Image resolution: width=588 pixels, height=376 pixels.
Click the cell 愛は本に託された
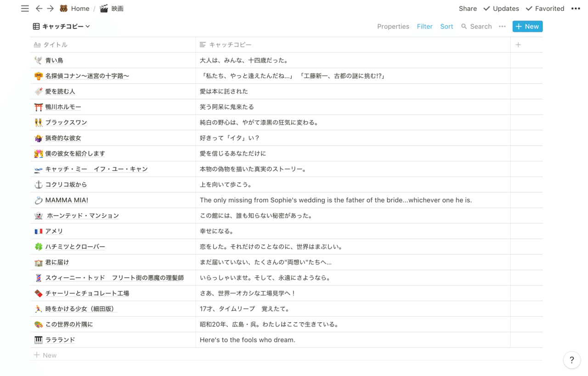click(x=353, y=91)
